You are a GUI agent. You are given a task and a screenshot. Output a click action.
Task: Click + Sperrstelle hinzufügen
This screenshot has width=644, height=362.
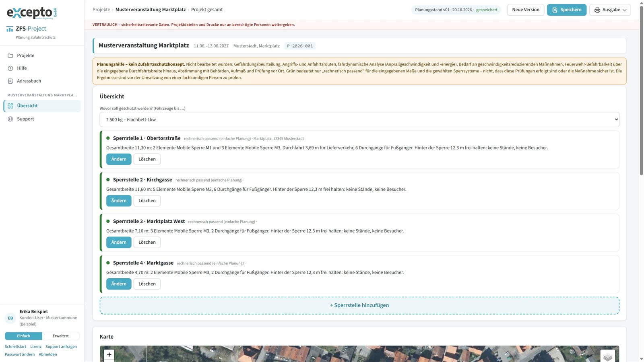pyautogui.click(x=359, y=305)
